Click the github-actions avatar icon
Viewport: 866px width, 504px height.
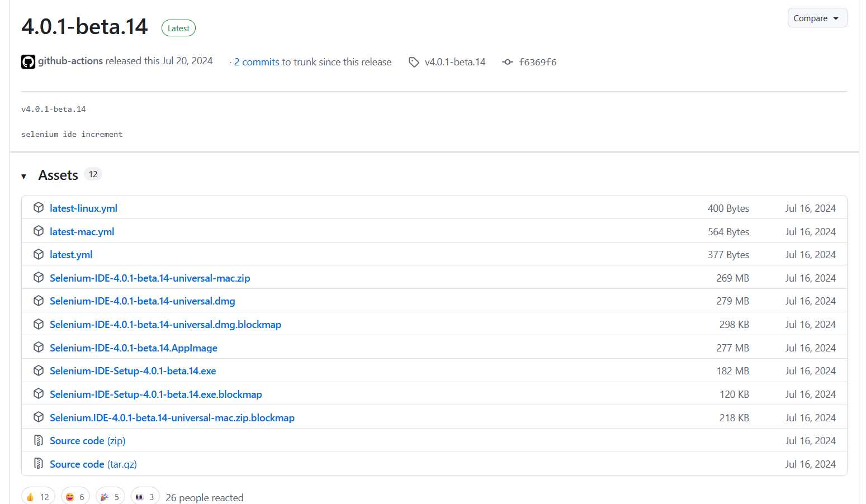pos(28,61)
